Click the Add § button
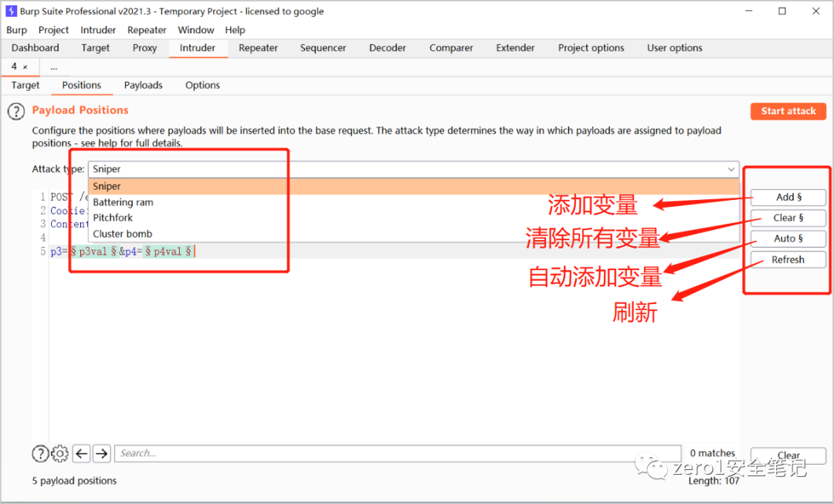Screen dimensions: 834x504 click(x=788, y=198)
